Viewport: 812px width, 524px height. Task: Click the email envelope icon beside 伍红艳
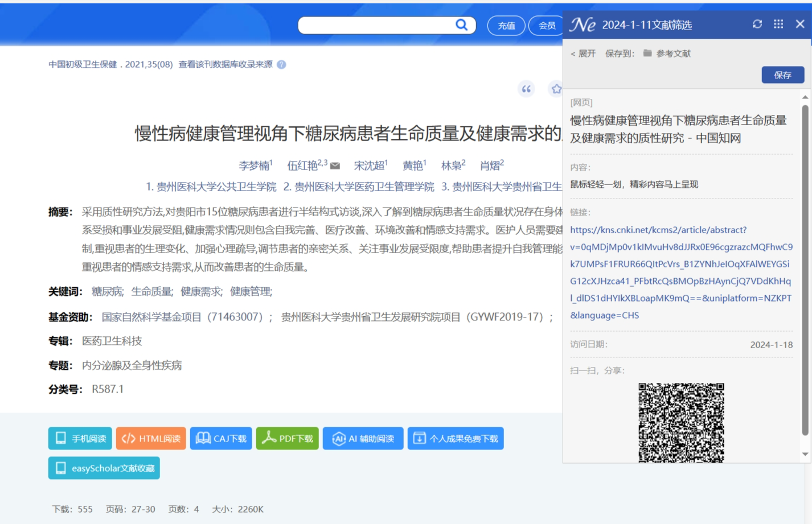coord(335,166)
